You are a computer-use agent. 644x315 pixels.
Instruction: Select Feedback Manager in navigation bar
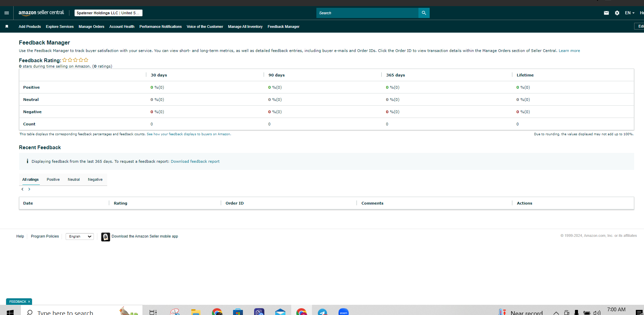[283, 27]
